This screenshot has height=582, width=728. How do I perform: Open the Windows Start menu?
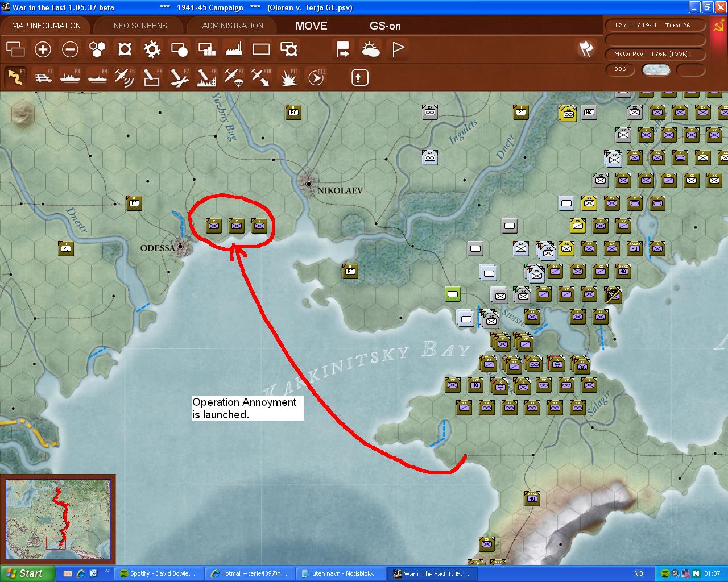tap(27, 573)
